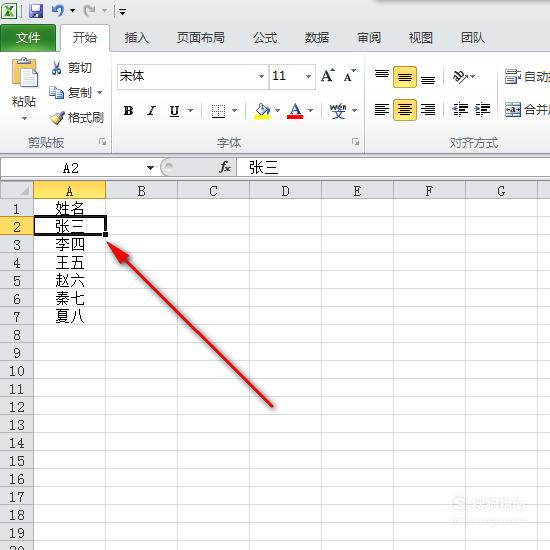
Task: Click the red font color A
Action: [295, 111]
